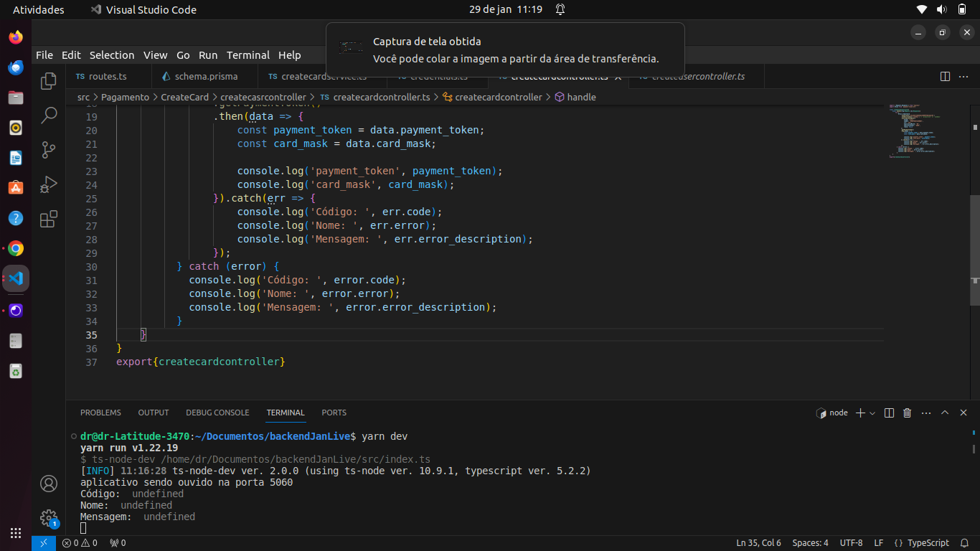Change indentation via Spaces: 4
Image resolution: width=980 pixels, height=551 pixels.
(810, 543)
